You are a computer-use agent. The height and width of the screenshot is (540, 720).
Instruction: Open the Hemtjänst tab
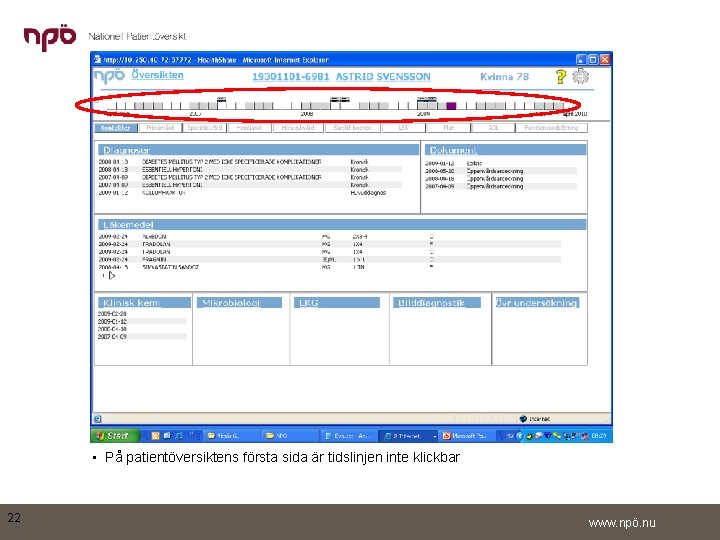tap(249, 128)
